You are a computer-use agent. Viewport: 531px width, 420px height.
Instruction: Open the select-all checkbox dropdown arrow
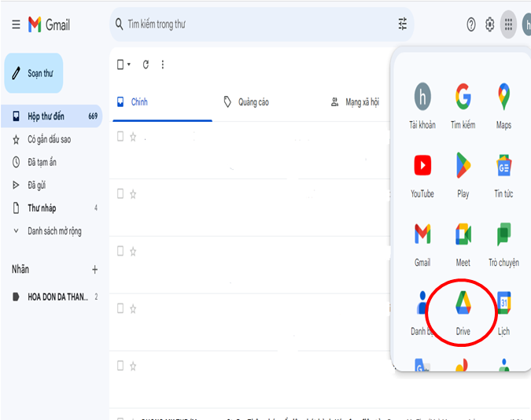(129, 64)
